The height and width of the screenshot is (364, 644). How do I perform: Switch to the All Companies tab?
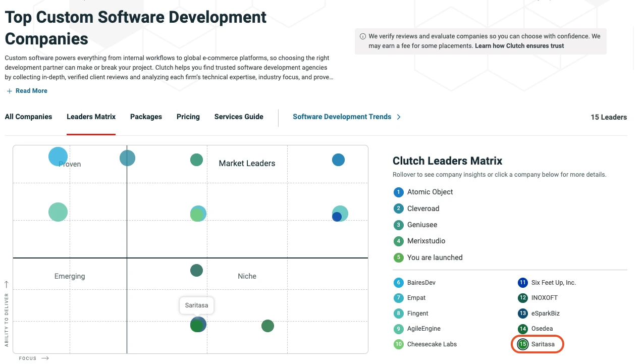pos(28,117)
